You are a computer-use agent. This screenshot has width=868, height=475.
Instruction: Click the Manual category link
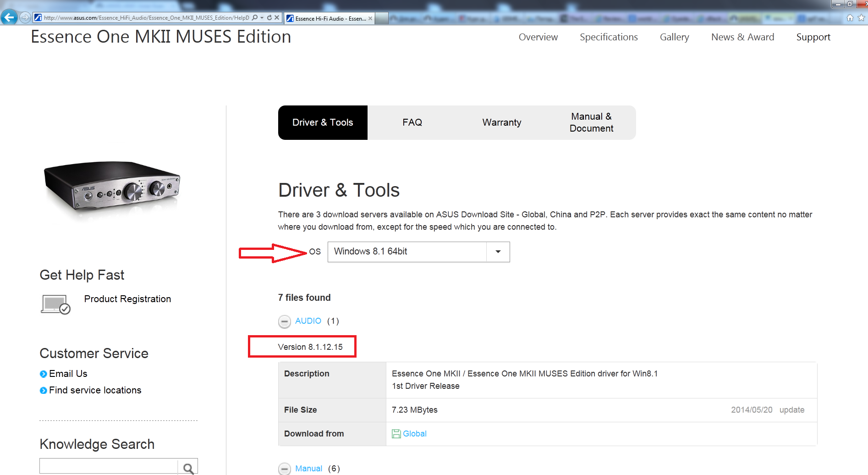[x=308, y=469]
